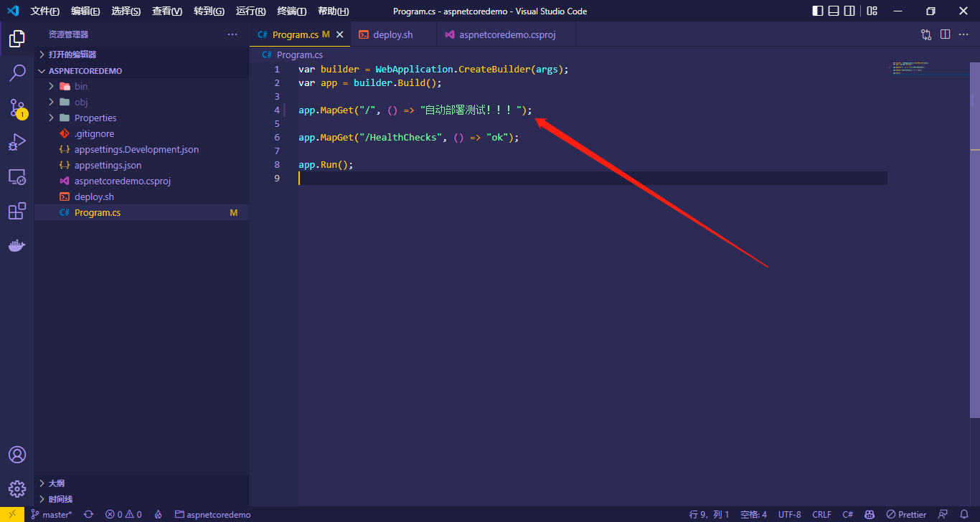This screenshot has width=980, height=522.
Task: Place cursor on the app.Run(); line
Action: point(326,164)
